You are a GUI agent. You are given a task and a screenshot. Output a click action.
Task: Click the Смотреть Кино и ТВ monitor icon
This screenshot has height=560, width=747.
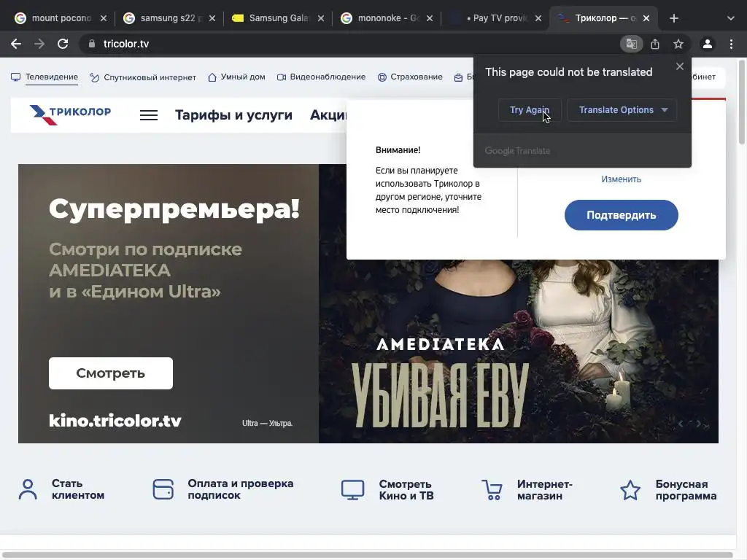pyautogui.click(x=352, y=490)
